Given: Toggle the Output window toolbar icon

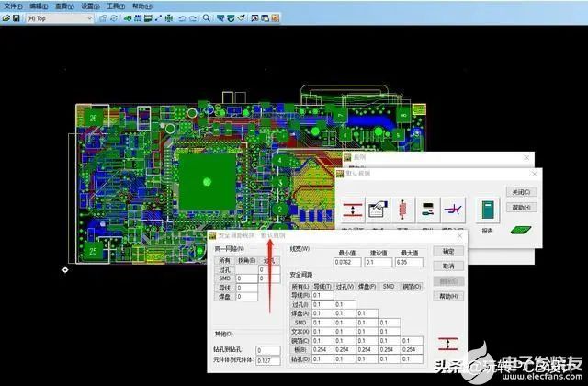Looking at the screenshot, I should point(254,18).
